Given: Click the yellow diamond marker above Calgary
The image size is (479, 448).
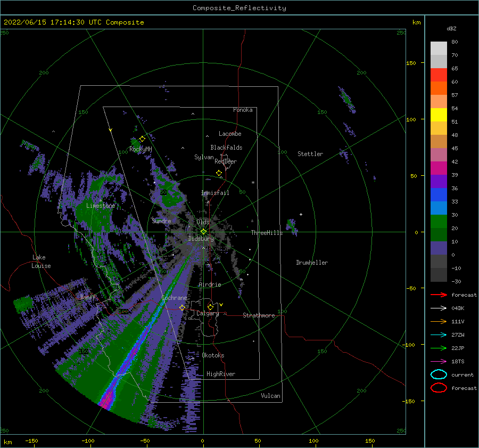Looking at the screenshot, I should tap(210, 307).
